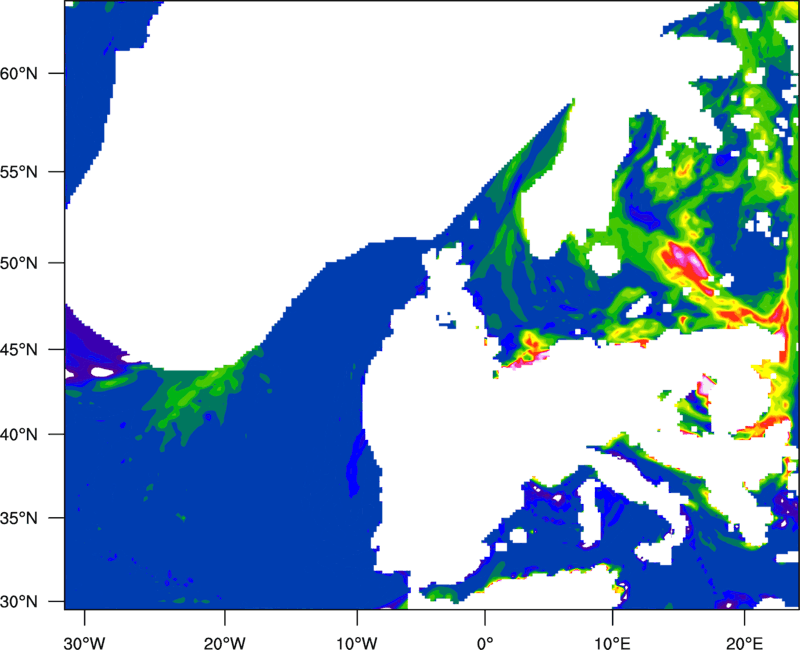The image size is (800, 650).
Task: Click the 40°N latitude label
Action: (x=19, y=435)
